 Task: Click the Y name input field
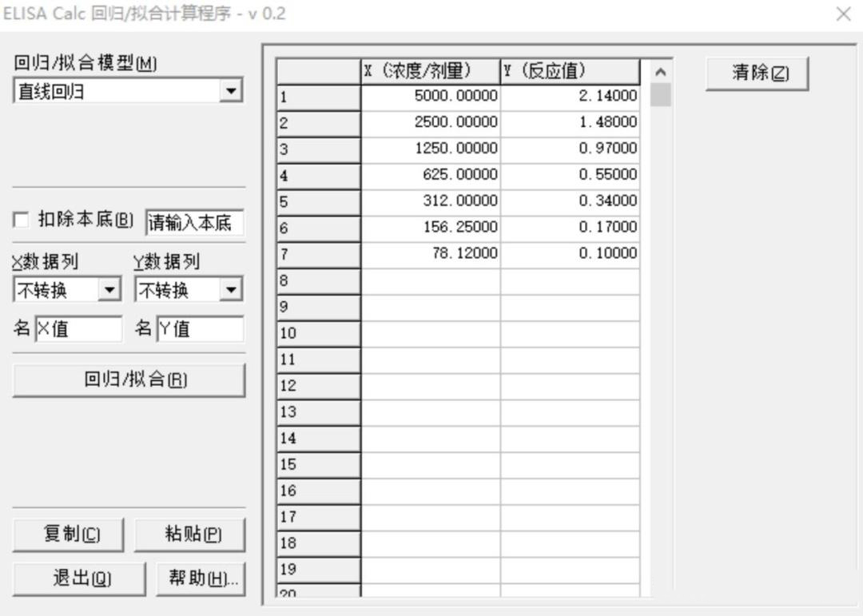pos(200,328)
